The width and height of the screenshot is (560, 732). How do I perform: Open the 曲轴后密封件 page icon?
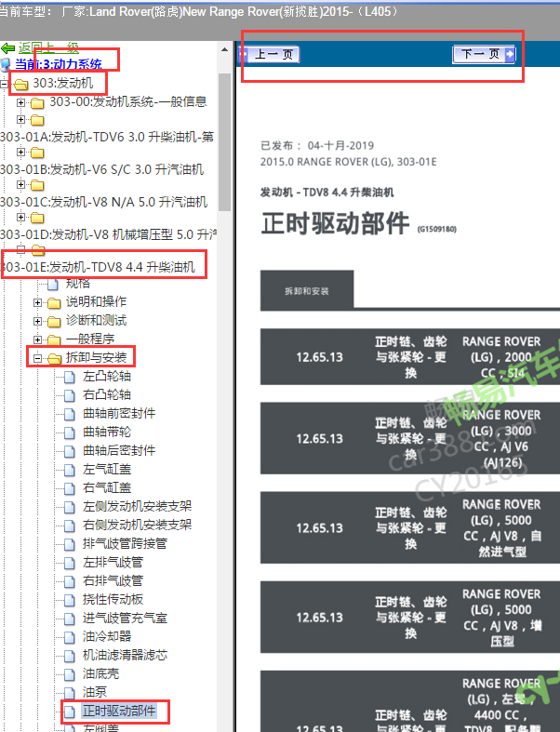(x=69, y=451)
